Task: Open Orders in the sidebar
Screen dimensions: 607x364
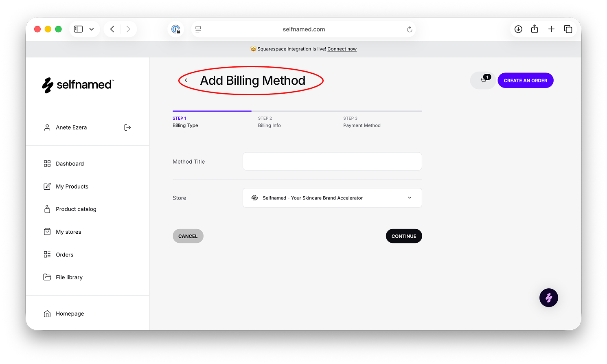Action: (58, 255)
